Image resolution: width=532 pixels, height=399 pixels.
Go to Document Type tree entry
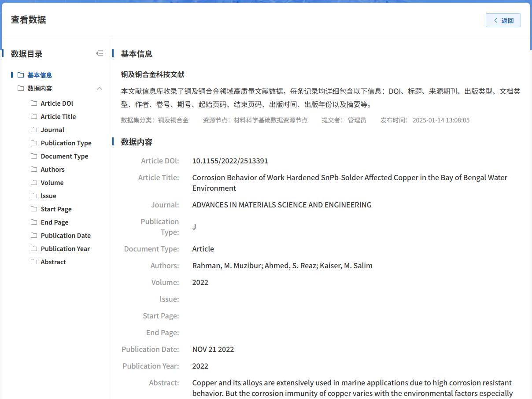(x=64, y=156)
